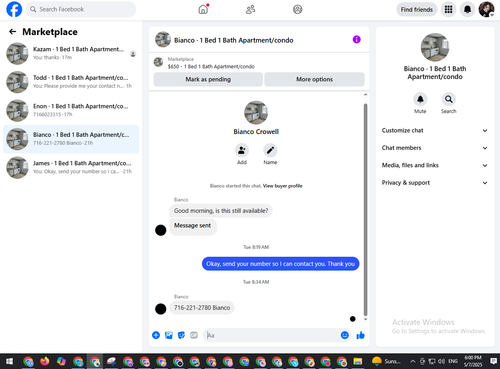Click the taskbar clock showing 6:00 PM
Screen dimensions: 500x369
pos(473,361)
